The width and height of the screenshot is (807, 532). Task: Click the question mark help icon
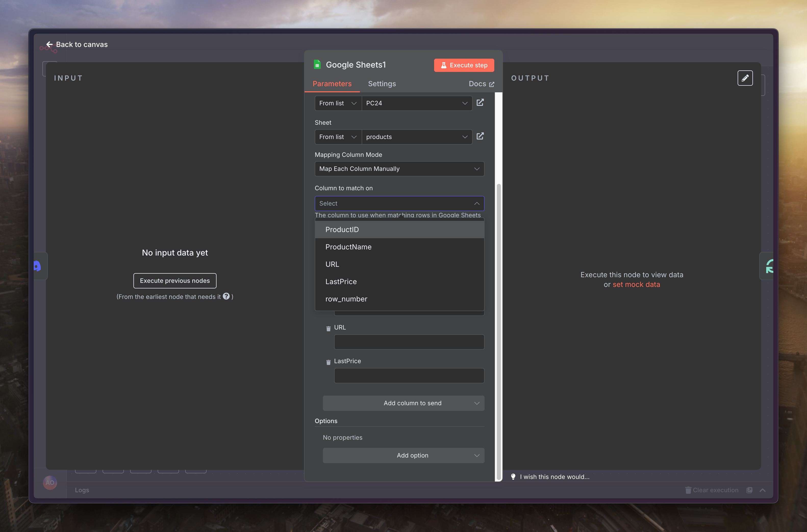tap(226, 296)
